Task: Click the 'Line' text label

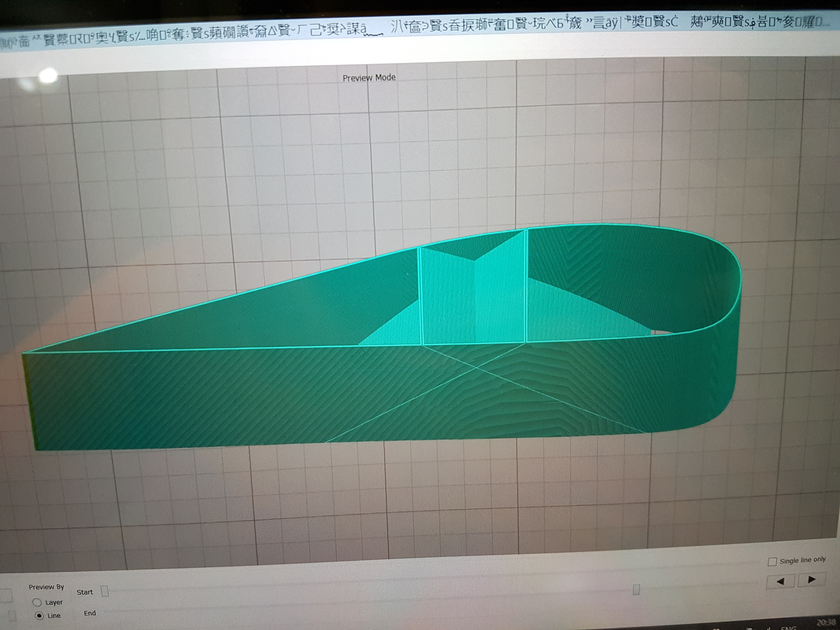Action: coord(54,616)
